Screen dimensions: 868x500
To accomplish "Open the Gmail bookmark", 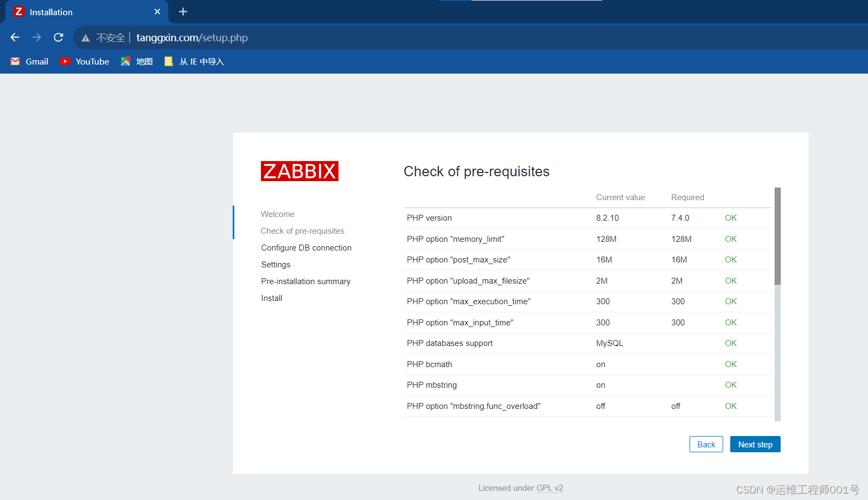I will coord(30,61).
